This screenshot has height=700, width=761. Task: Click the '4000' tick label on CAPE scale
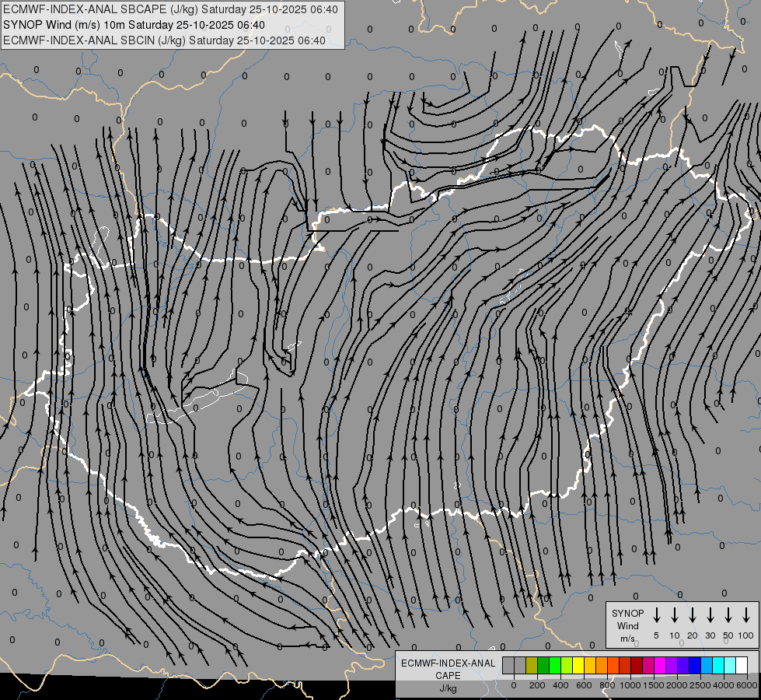(x=724, y=685)
